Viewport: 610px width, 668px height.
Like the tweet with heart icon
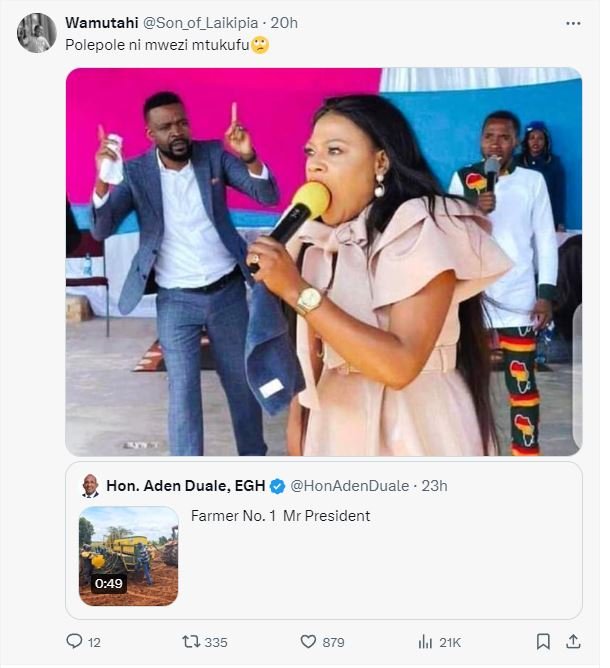pos(309,641)
